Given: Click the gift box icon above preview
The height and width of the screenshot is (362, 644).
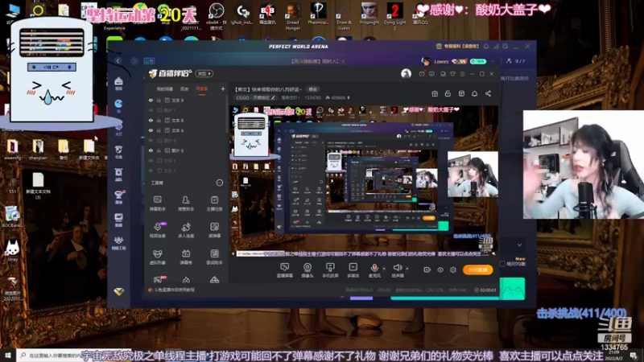Looking at the screenshot, I should pos(435,93).
